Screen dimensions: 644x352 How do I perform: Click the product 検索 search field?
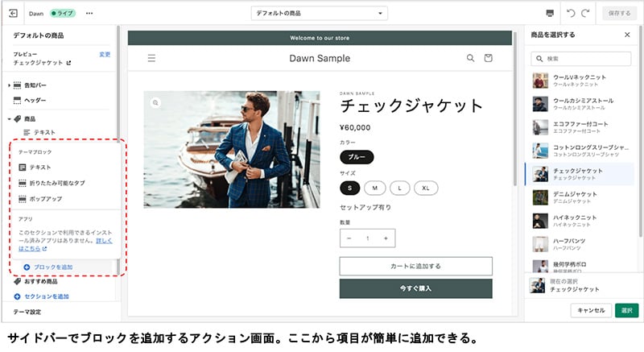(x=581, y=59)
